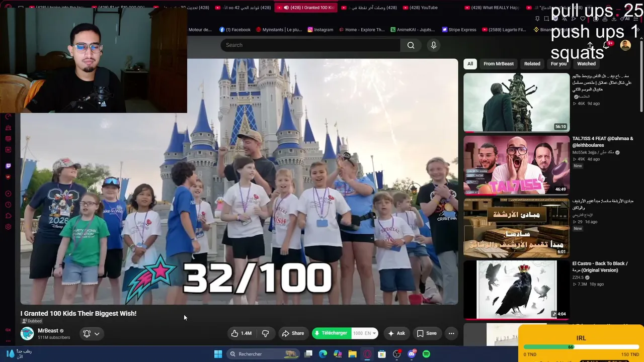The image size is (644, 362).
Task: Open the 56:10 statue video thumbnail
Action: (x=517, y=103)
